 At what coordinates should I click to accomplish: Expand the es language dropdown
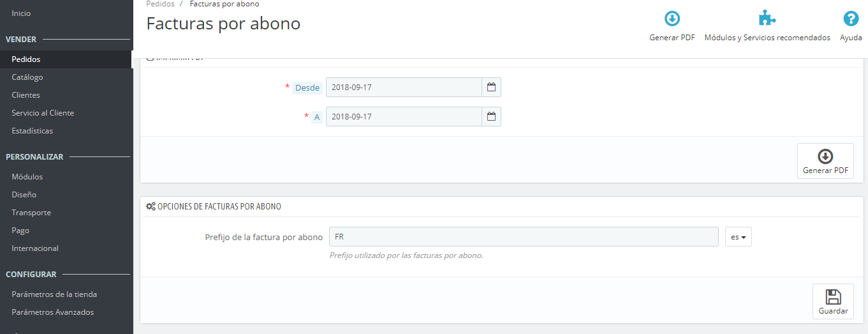pyautogui.click(x=739, y=237)
